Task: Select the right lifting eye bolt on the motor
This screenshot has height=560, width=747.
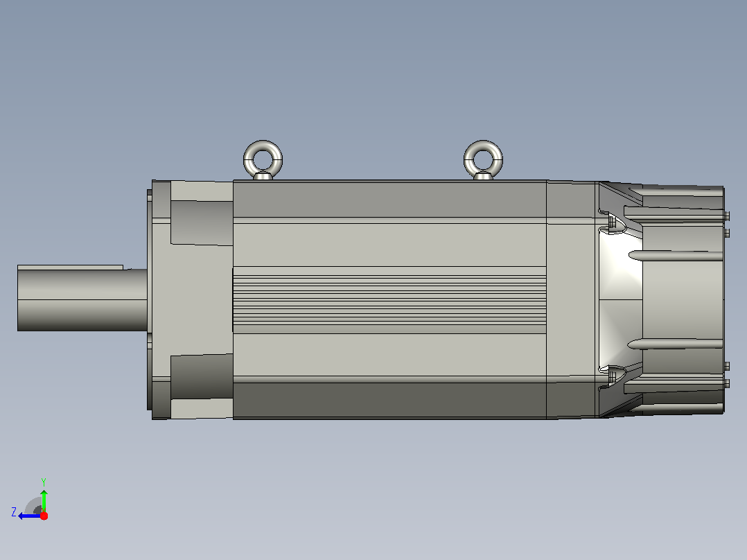Action: pyautogui.click(x=483, y=160)
